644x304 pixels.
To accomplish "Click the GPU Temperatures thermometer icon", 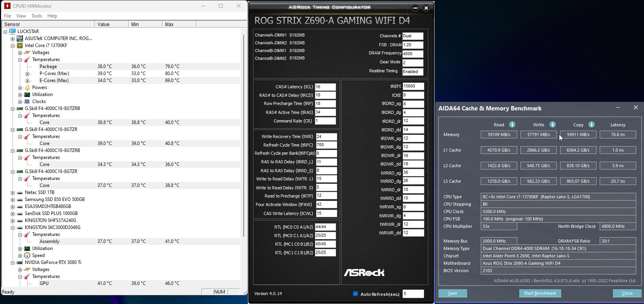I will coord(27,276).
